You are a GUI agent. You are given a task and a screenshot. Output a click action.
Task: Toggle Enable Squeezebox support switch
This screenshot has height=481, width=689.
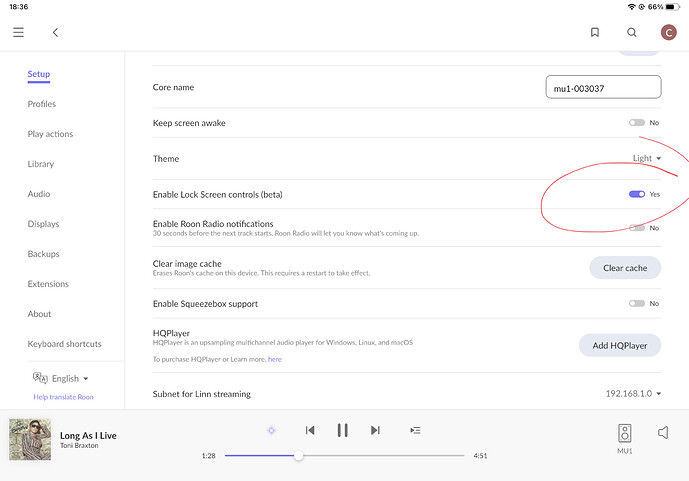[x=636, y=304]
